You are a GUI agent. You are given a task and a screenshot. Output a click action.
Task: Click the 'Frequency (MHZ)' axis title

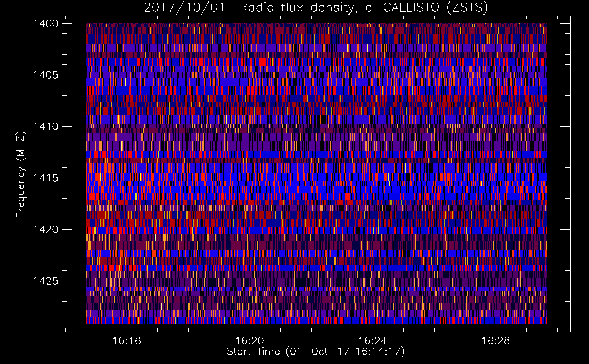tap(21, 175)
